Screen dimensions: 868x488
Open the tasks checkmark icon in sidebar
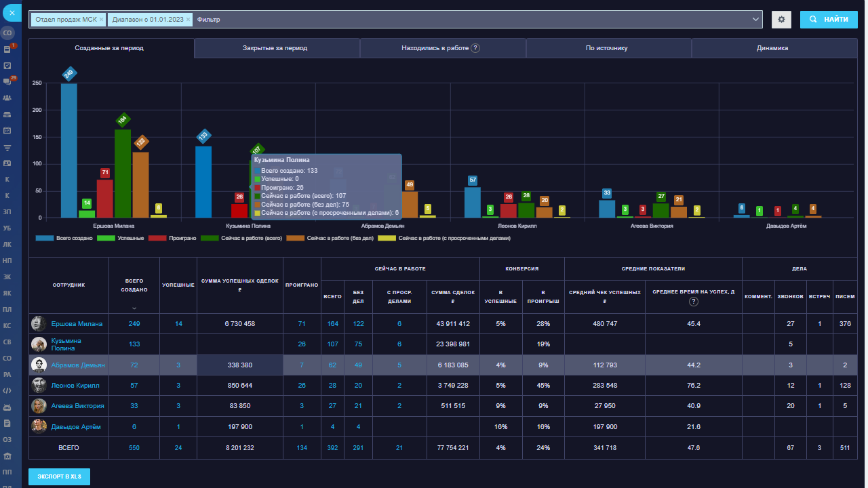[7, 66]
